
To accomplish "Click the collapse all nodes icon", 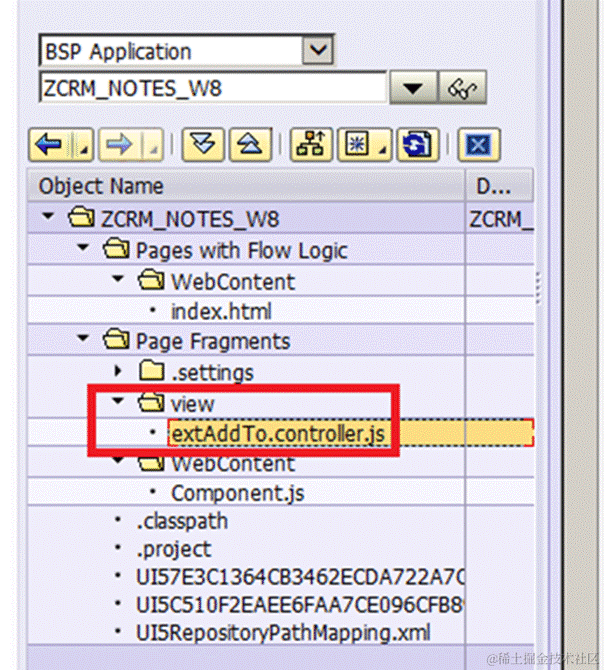I will pos(250,145).
